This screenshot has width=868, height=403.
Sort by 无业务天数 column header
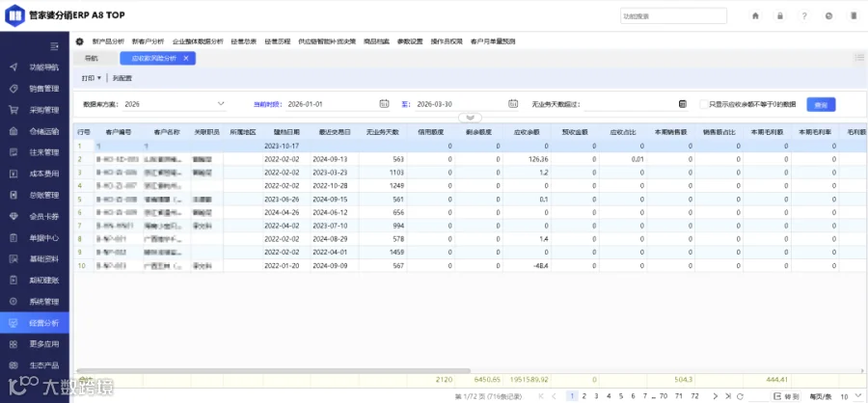383,132
